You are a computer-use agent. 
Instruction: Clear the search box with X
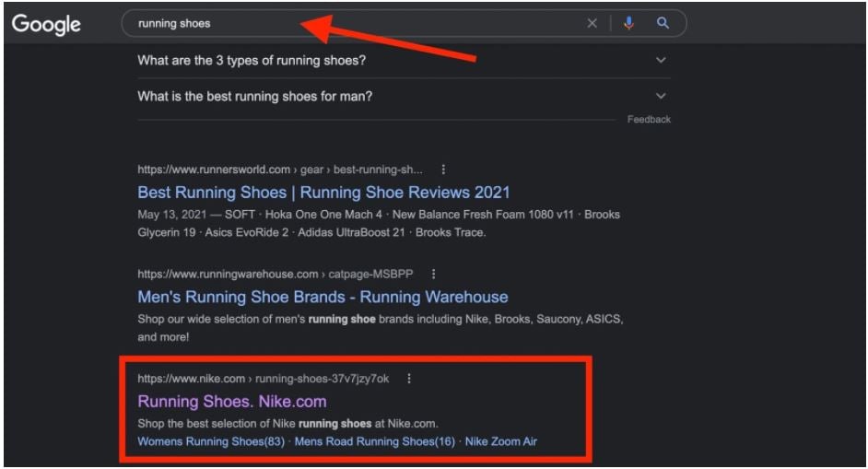tap(592, 23)
